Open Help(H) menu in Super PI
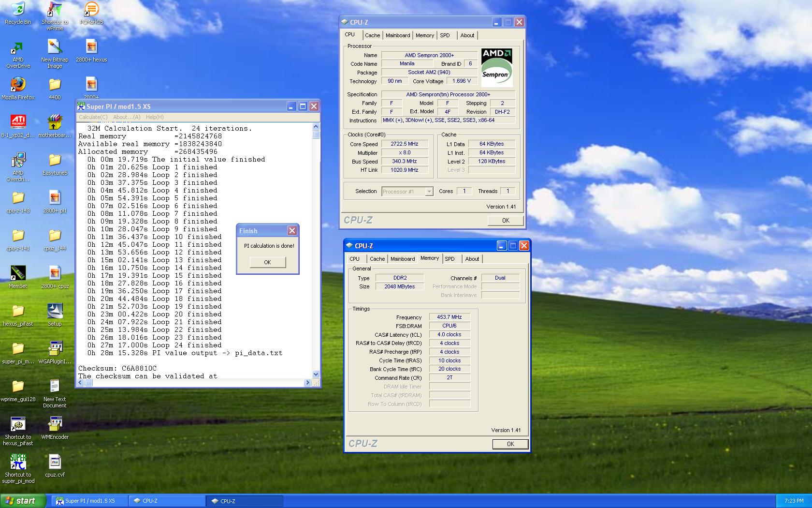812x508 pixels. (155, 117)
